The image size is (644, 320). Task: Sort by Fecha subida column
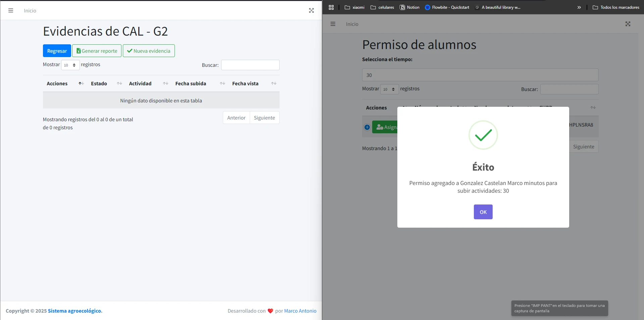coord(200,83)
